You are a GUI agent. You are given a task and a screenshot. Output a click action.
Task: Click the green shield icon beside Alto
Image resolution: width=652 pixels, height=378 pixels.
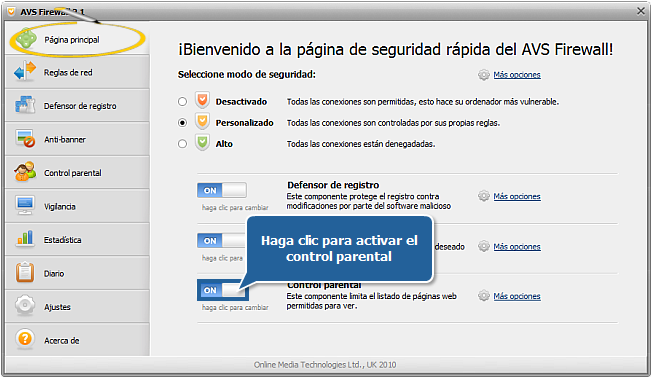(202, 143)
